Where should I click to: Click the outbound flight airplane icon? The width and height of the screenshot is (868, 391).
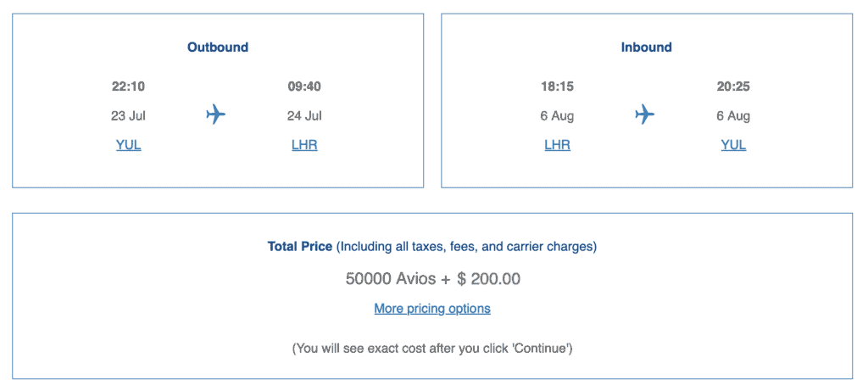point(216,115)
